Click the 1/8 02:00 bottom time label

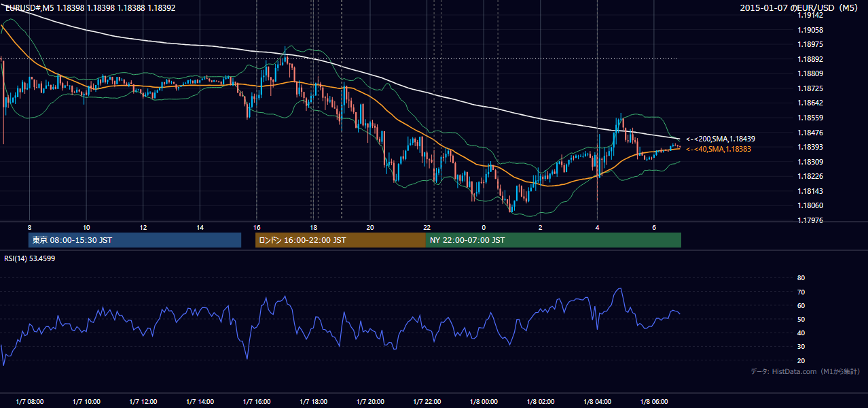[540, 402]
